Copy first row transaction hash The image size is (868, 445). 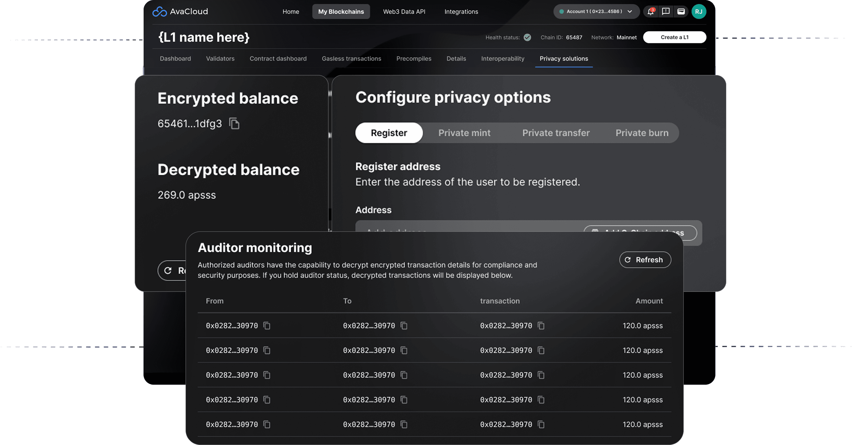(541, 326)
